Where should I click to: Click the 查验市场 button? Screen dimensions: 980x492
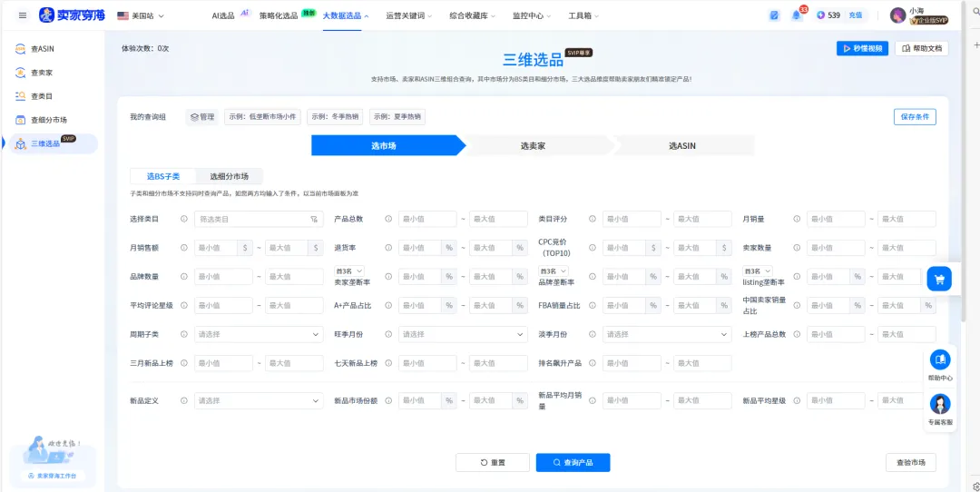pyautogui.click(x=911, y=463)
